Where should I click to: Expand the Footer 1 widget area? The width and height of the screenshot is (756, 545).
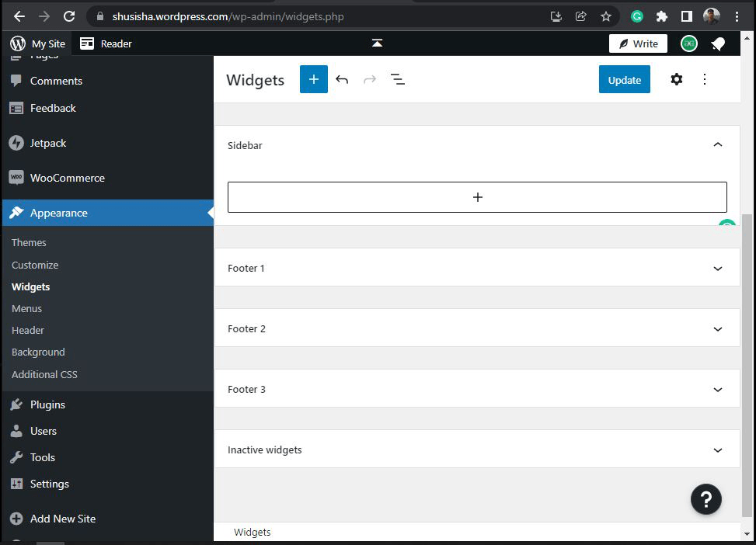click(717, 268)
